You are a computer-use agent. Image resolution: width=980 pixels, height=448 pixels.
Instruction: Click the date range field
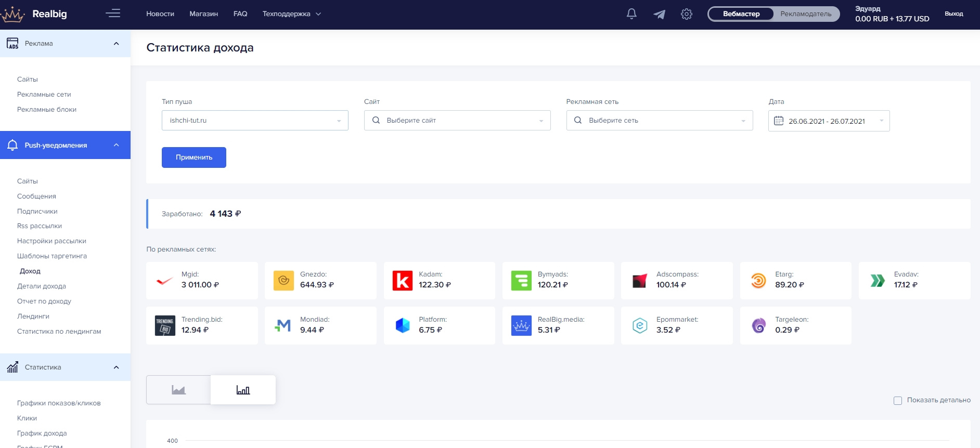pyautogui.click(x=829, y=121)
